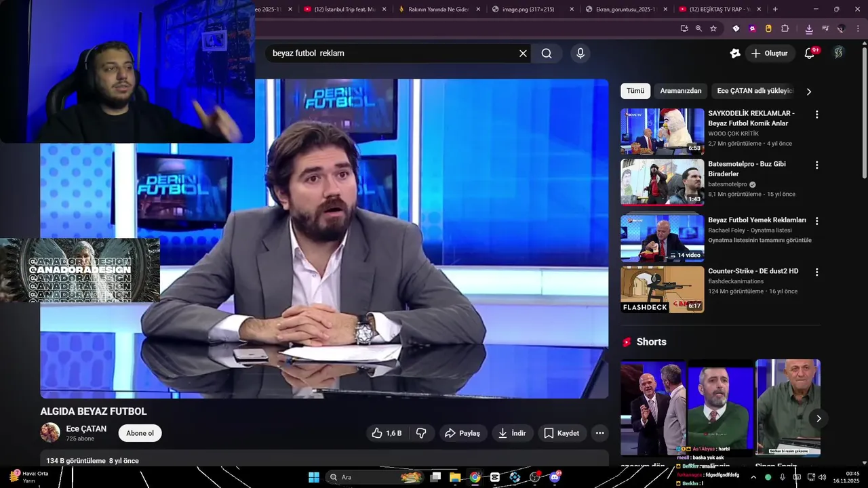
Task: Open Task View on taskbar
Action: click(436, 477)
